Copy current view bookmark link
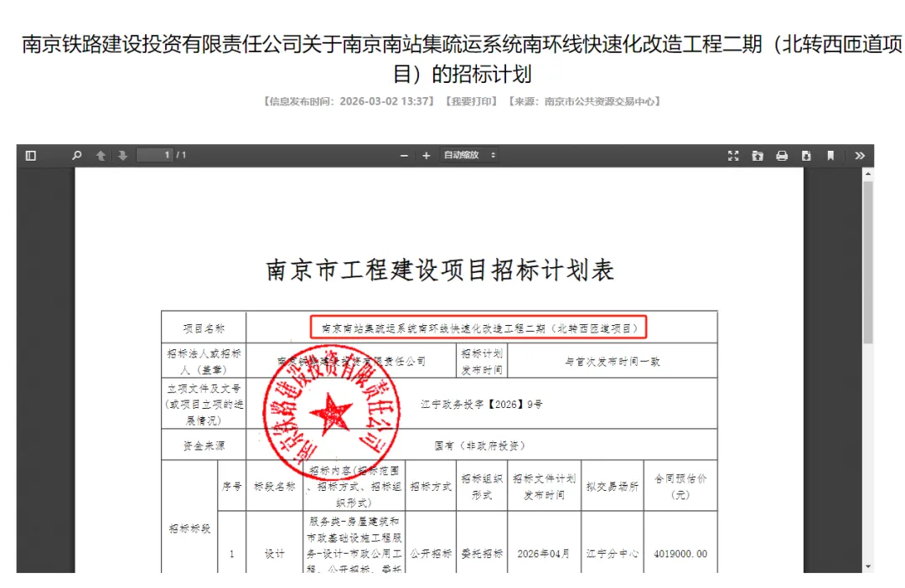This screenshot has height=588, width=905. coord(830,156)
